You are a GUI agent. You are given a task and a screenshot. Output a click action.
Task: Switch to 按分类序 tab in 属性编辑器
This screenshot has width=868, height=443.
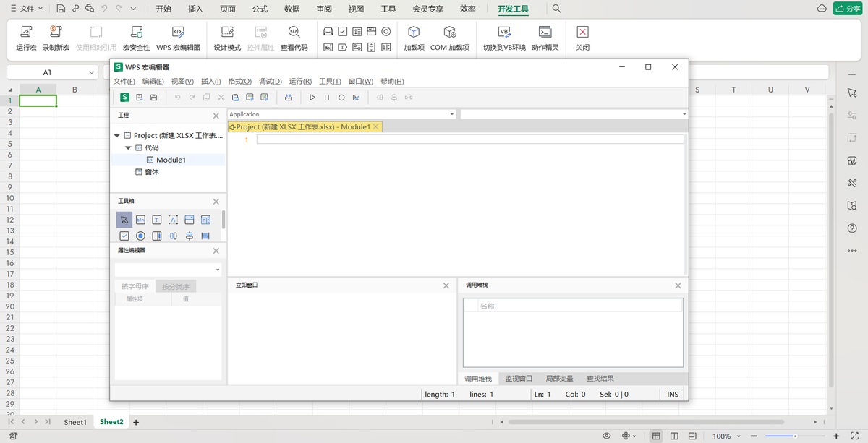pyautogui.click(x=176, y=286)
